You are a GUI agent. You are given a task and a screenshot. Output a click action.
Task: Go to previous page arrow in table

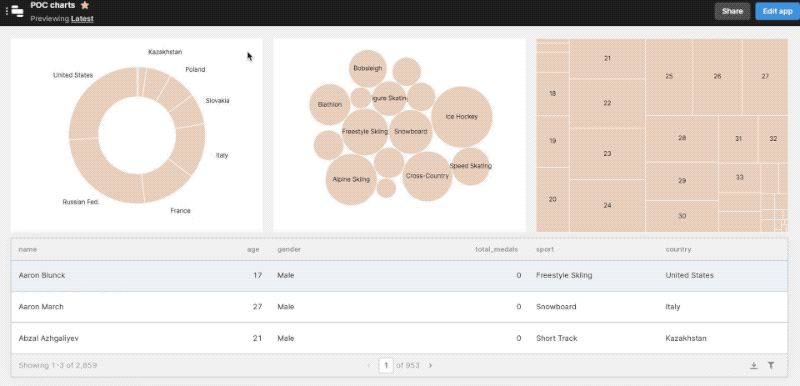coord(369,365)
